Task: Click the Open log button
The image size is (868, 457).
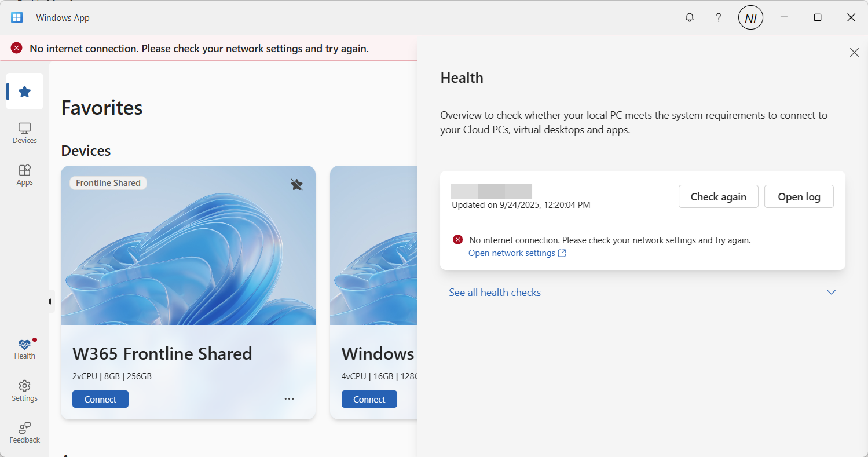Action: click(799, 196)
